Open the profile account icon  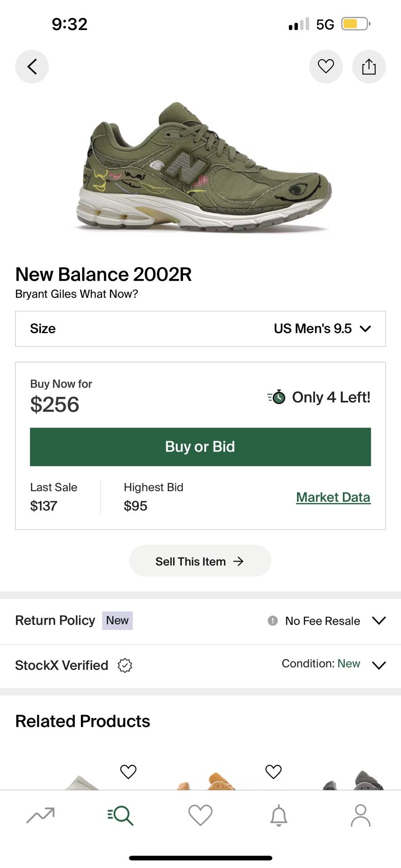coord(360,816)
